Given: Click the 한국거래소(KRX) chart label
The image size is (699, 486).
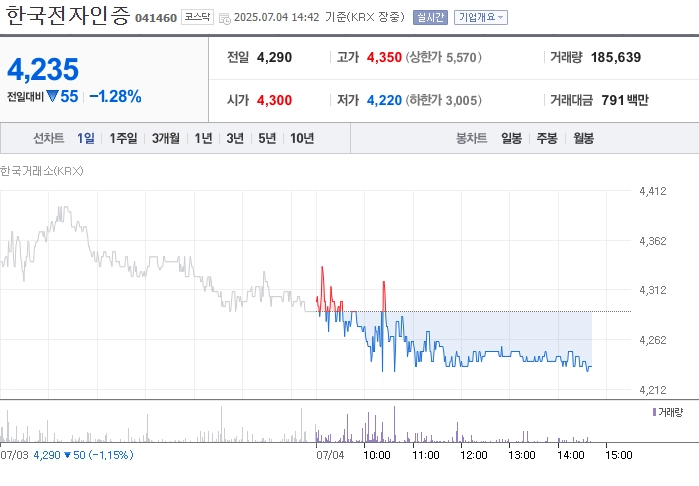Looking at the screenshot, I should (41, 171).
